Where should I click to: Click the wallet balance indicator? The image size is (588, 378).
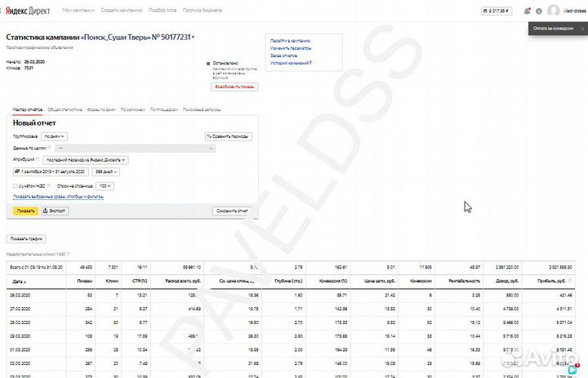pos(499,11)
